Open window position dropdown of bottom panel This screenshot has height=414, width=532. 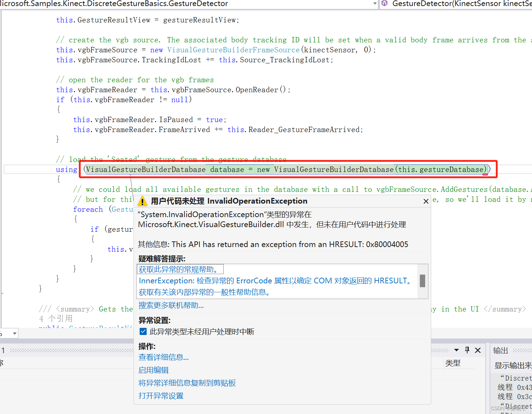[456, 350]
